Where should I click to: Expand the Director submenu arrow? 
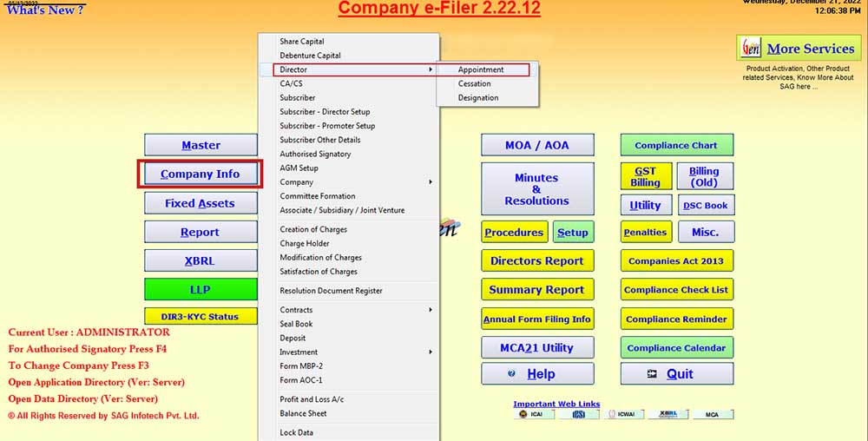pos(431,69)
